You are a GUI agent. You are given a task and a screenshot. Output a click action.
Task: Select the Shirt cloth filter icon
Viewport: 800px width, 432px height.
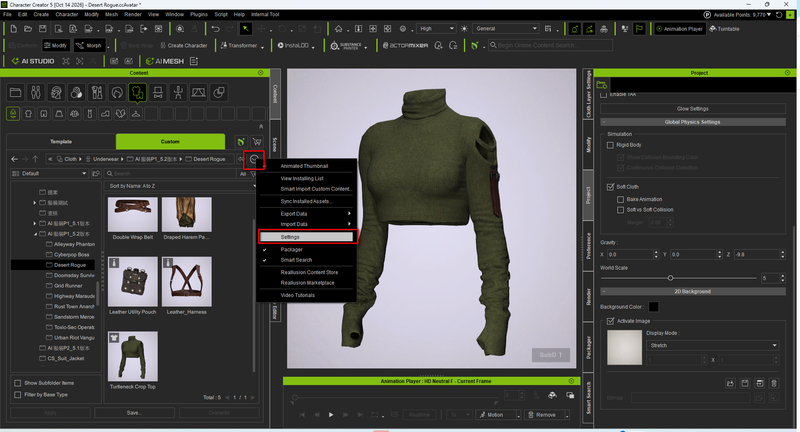pos(29,114)
